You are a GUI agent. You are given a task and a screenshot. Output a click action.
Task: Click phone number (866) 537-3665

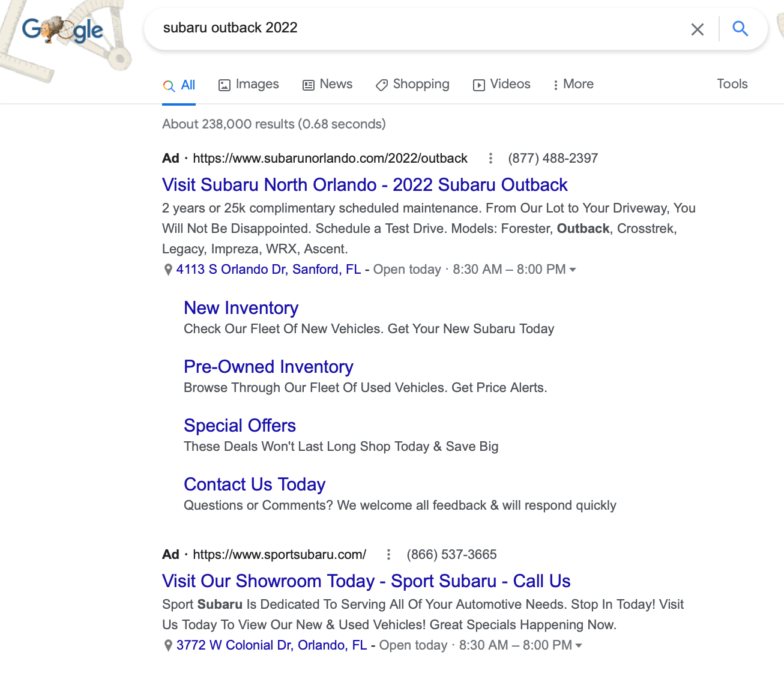tap(451, 555)
